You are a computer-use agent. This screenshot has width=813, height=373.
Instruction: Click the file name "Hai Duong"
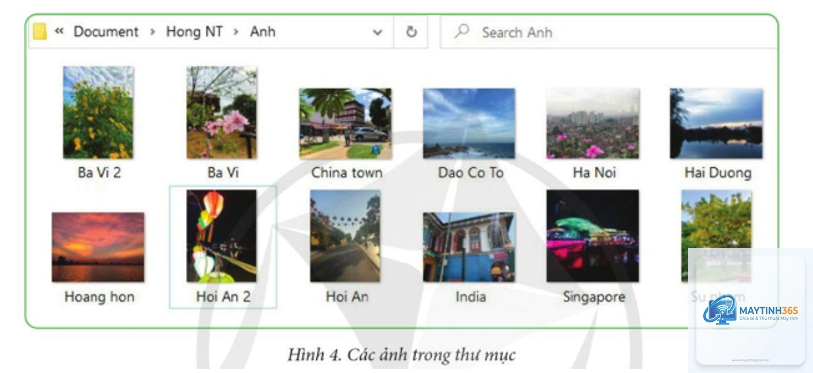[718, 172]
